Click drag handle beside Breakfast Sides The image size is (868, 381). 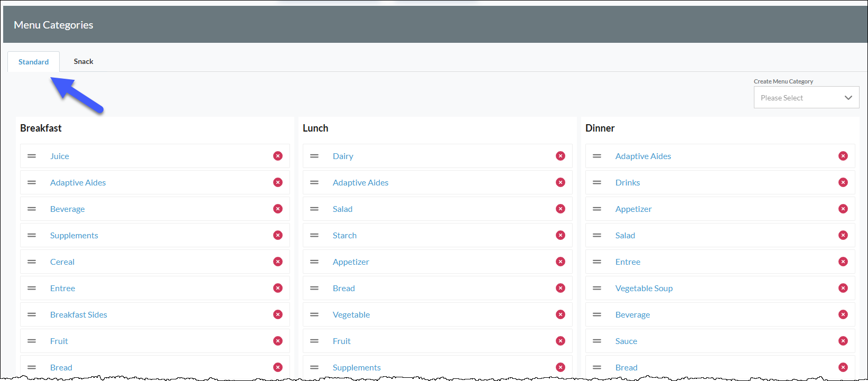coord(32,314)
